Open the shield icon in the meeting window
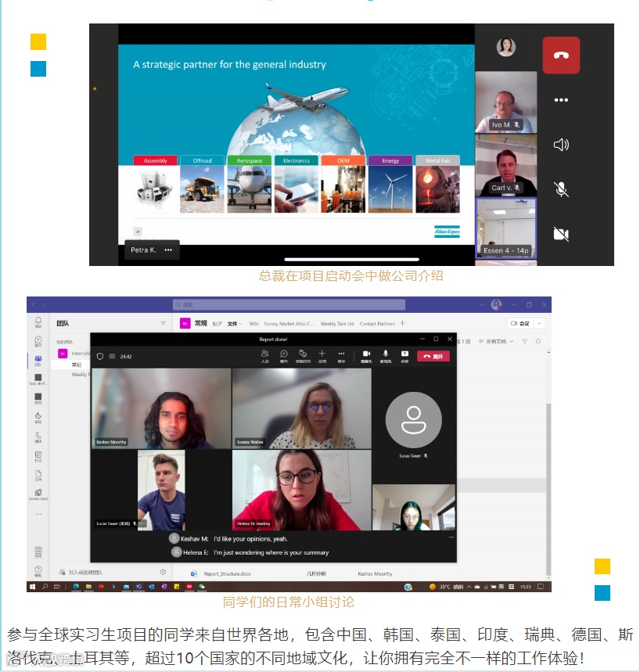640x672 pixels. [100, 356]
